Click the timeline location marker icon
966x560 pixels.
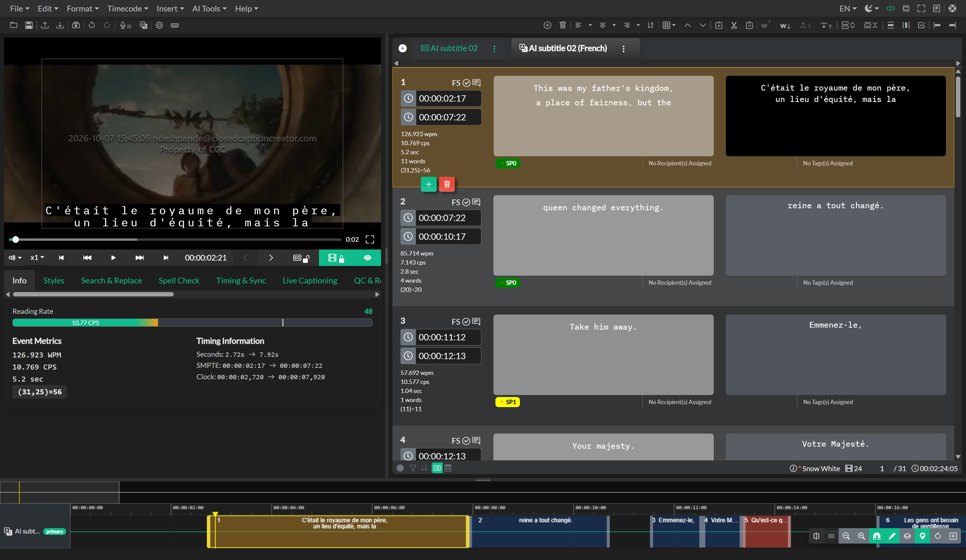[922, 536]
